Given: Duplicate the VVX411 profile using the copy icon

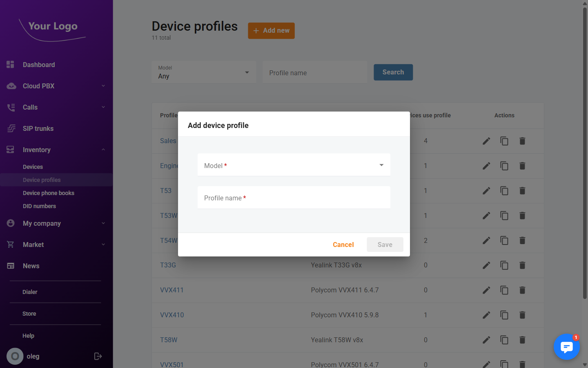Looking at the screenshot, I should [x=504, y=290].
